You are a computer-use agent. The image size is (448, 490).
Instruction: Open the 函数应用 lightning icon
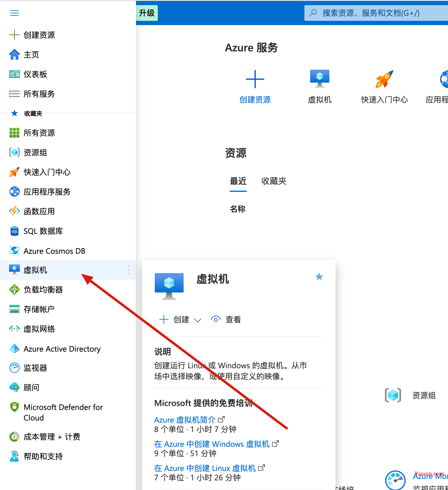[14, 211]
